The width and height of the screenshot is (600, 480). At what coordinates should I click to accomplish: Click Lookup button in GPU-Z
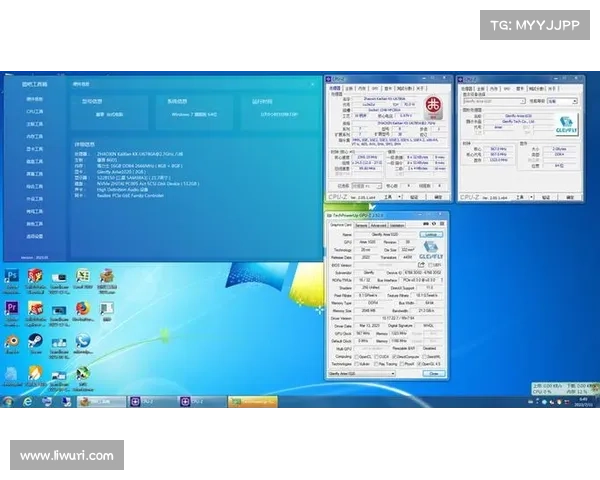[x=431, y=234]
